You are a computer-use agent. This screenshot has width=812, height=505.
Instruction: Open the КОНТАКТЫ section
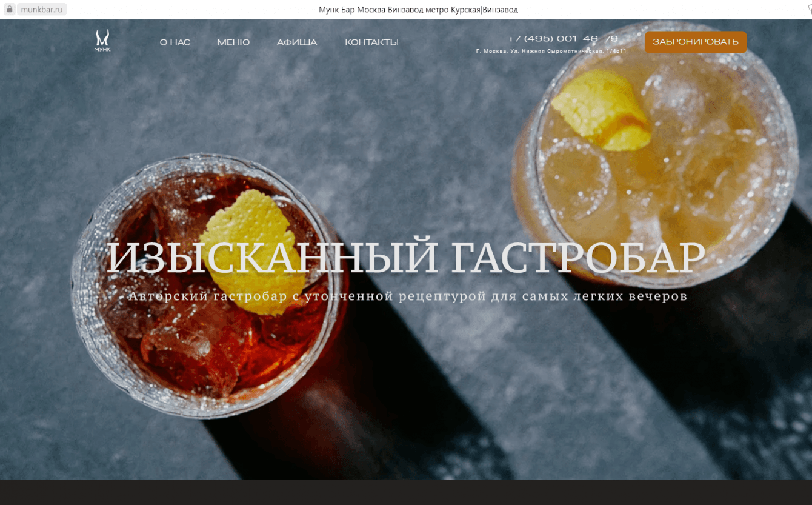[x=371, y=42]
